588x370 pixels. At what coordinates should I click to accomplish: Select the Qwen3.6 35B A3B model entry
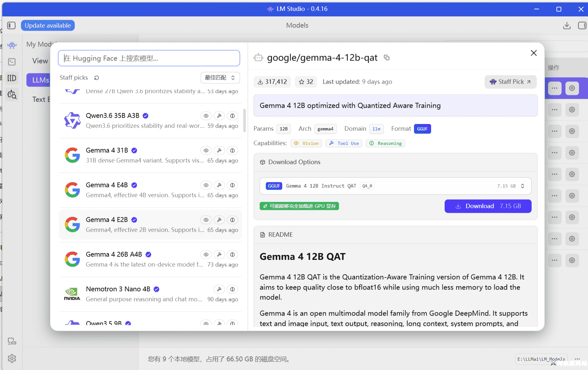150,121
